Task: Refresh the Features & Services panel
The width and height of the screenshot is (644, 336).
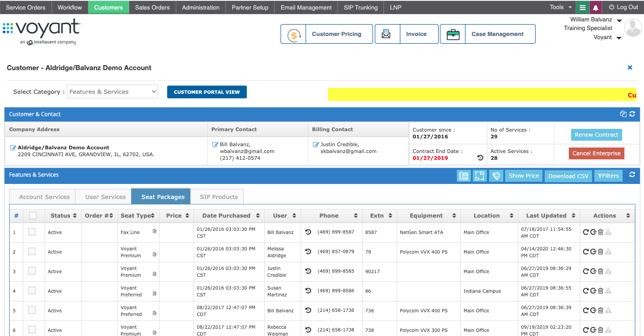Action: tap(632, 175)
